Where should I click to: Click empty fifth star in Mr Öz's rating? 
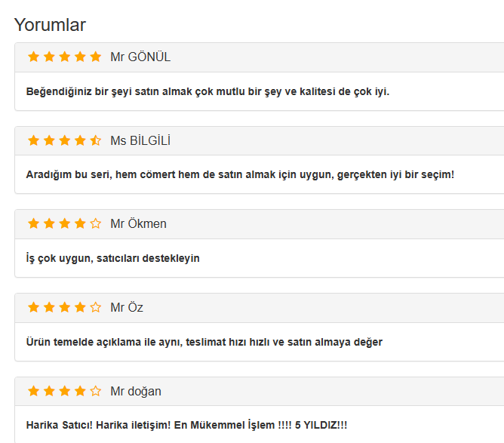point(95,307)
